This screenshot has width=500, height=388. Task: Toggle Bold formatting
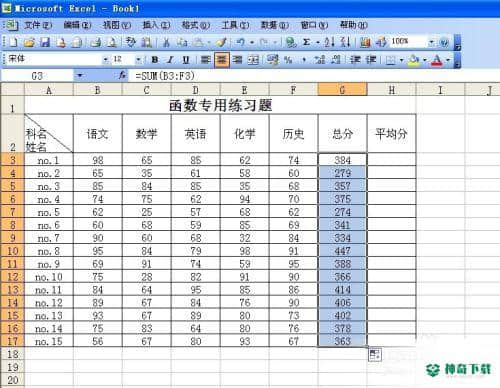point(155,60)
